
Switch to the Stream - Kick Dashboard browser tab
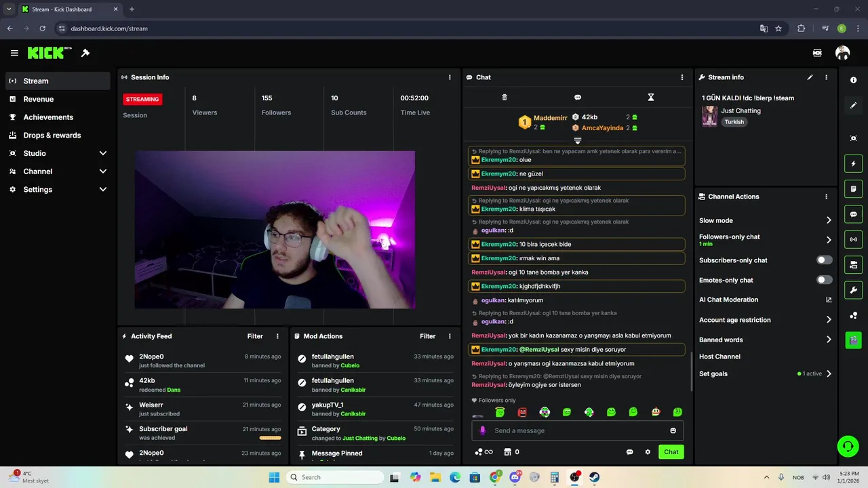click(70, 9)
